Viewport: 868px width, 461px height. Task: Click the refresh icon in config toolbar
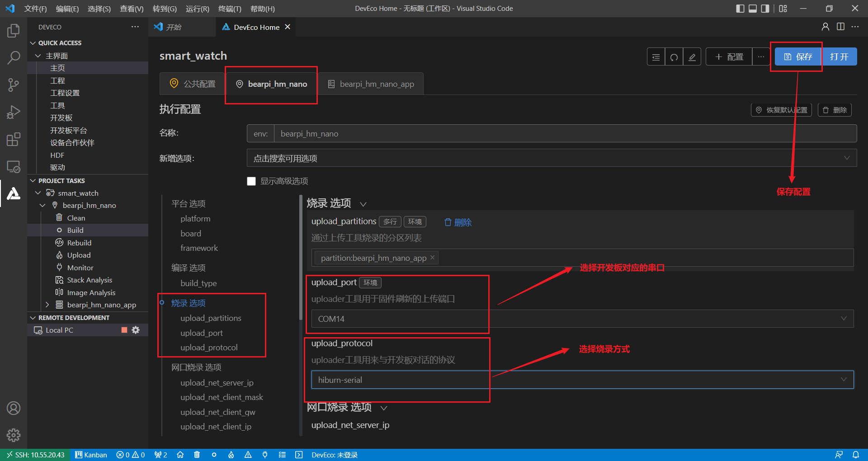tap(674, 57)
